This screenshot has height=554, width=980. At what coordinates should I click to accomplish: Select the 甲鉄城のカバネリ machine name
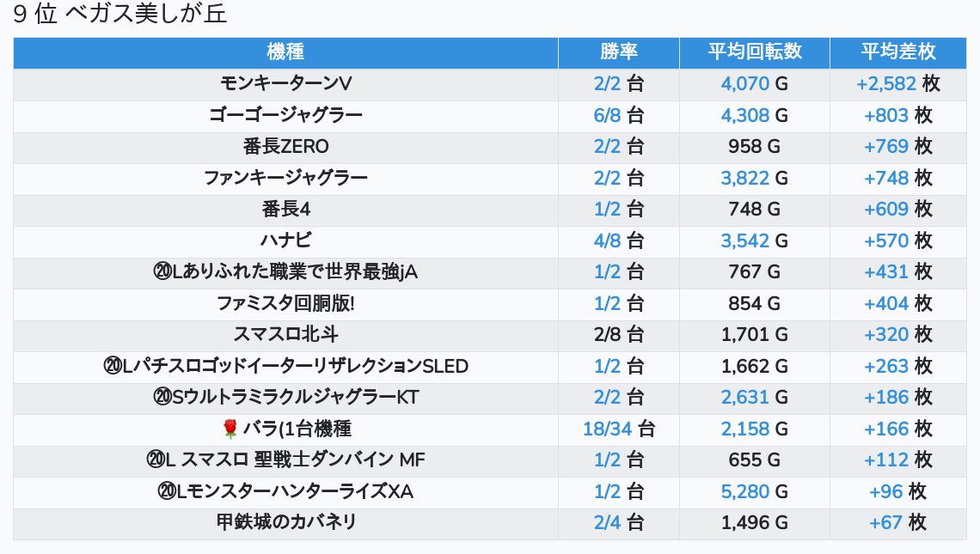coord(285,522)
